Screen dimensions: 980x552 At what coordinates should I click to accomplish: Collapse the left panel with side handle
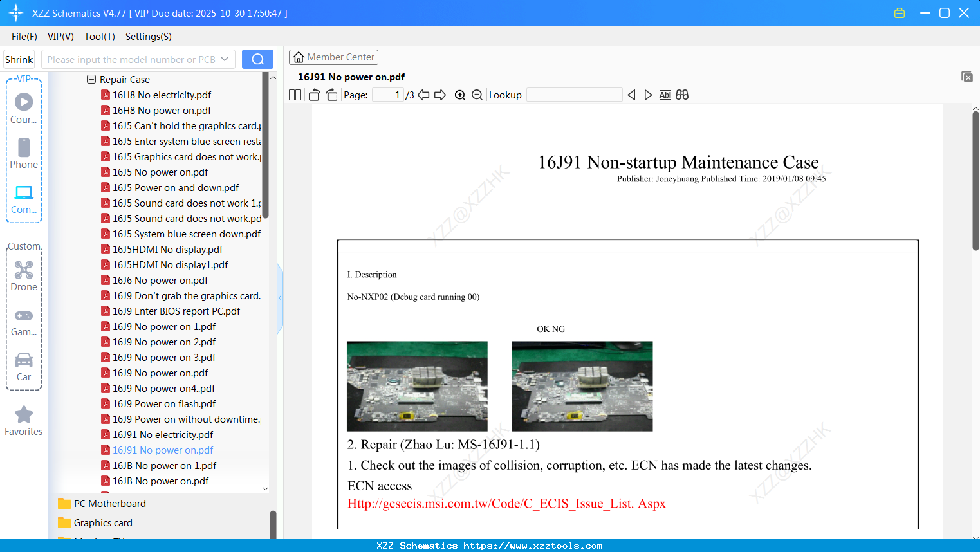click(280, 298)
